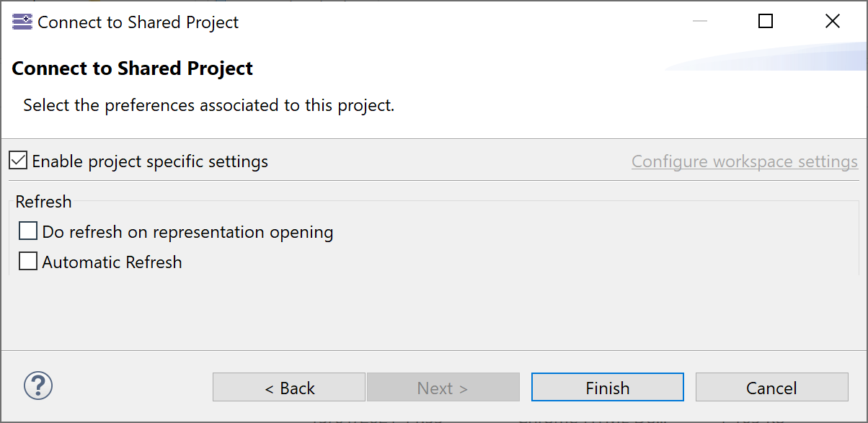The image size is (868, 423).
Task: Click the bold wizard page heading
Action: tap(133, 68)
